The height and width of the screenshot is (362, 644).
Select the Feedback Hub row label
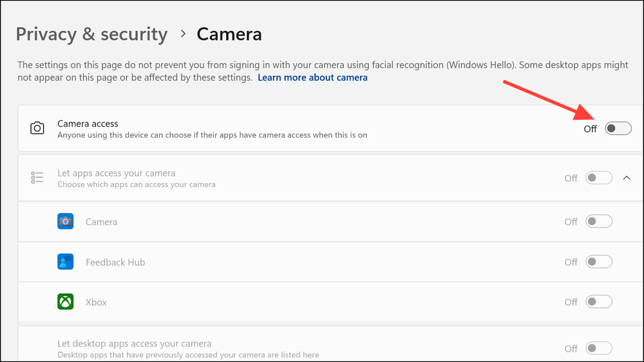tap(115, 262)
